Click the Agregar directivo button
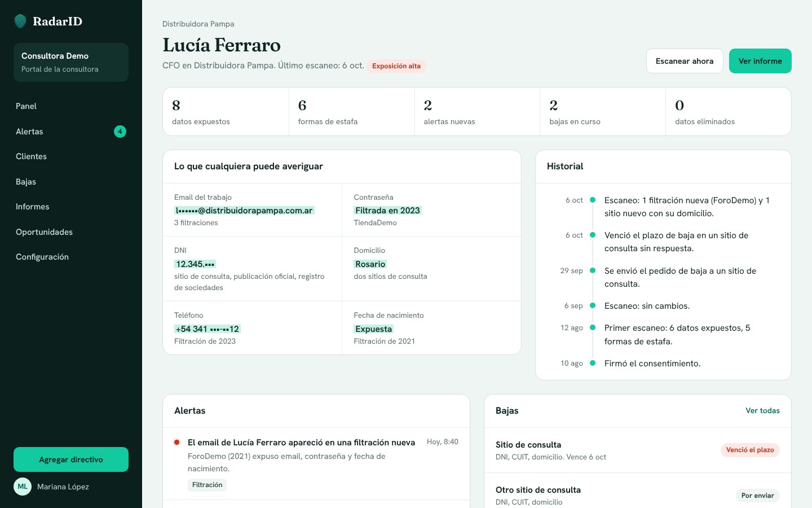The width and height of the screenshot is (812, 508). point(71,459)
